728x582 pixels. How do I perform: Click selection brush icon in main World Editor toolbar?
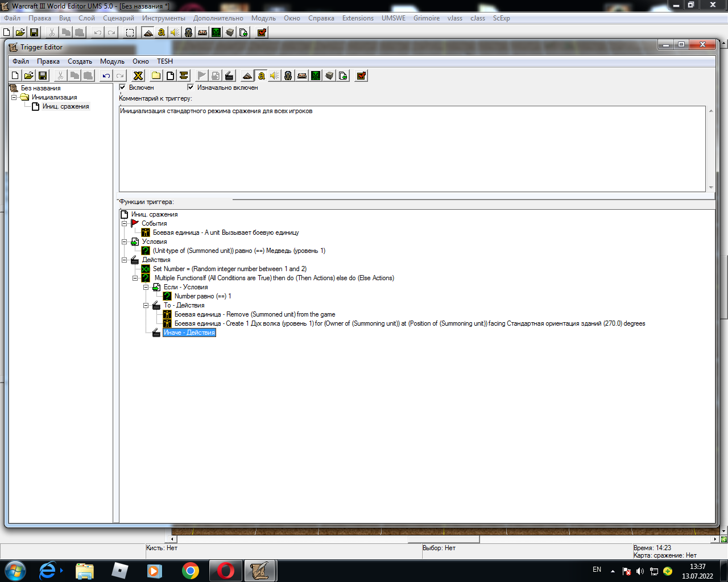pos(130,32)
